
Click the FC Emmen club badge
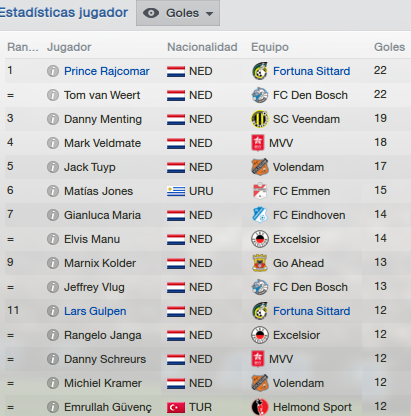tap(260, 191)
